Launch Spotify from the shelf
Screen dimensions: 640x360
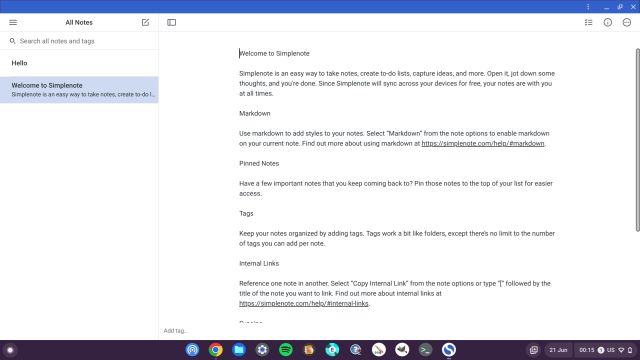[x=286, y=350]
